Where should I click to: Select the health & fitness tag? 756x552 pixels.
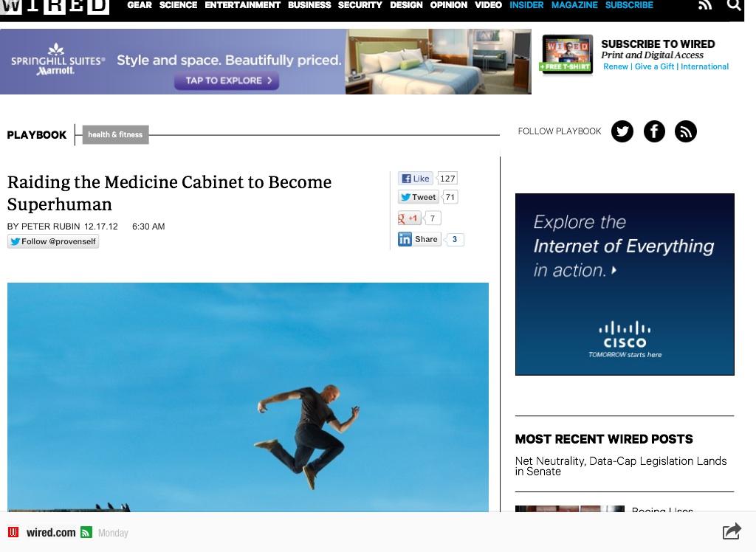[x=115, y=134]
